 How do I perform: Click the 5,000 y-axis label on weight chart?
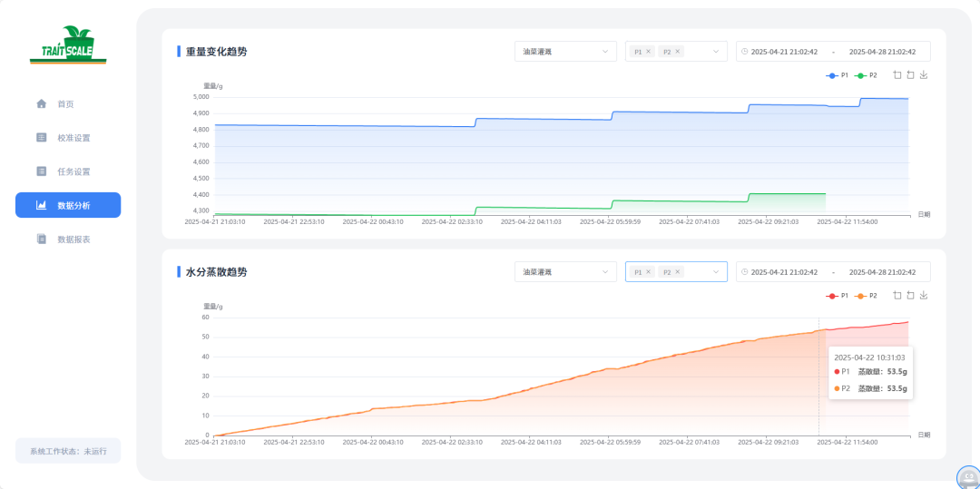(x=201, y=97)
